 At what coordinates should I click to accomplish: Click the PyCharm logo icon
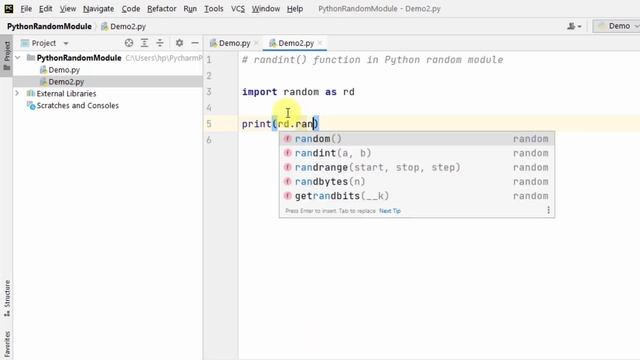(8, 8)
